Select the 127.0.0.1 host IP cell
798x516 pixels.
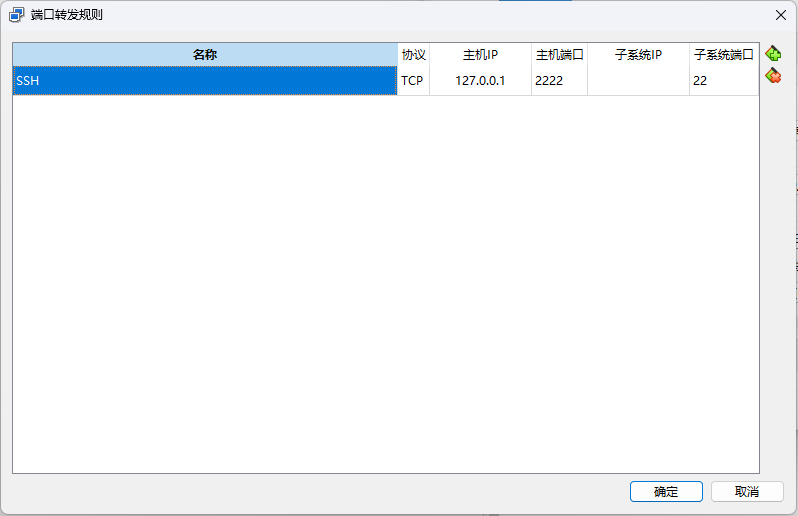(480, 80)
